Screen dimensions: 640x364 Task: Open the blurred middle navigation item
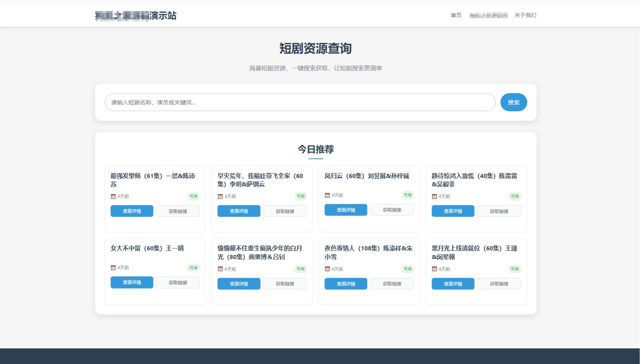pos(488,15)
